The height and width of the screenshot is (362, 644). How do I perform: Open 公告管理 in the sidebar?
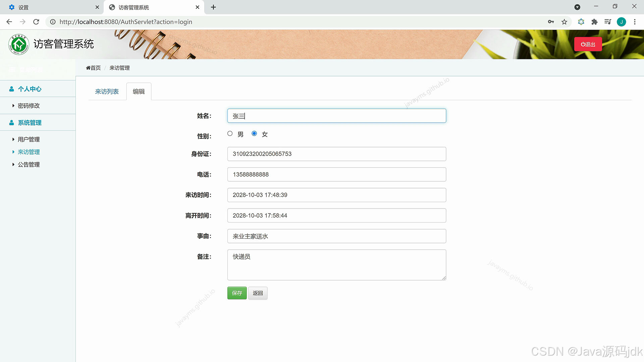(29, 165)
